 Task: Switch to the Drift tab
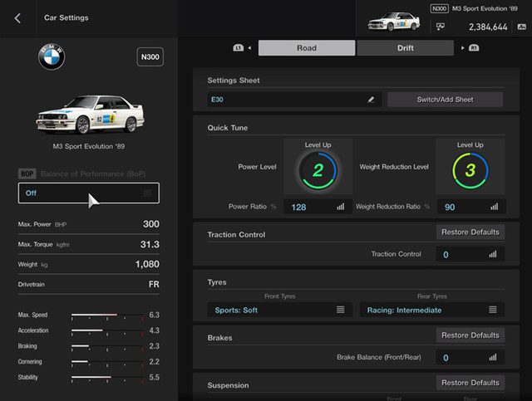405,48
